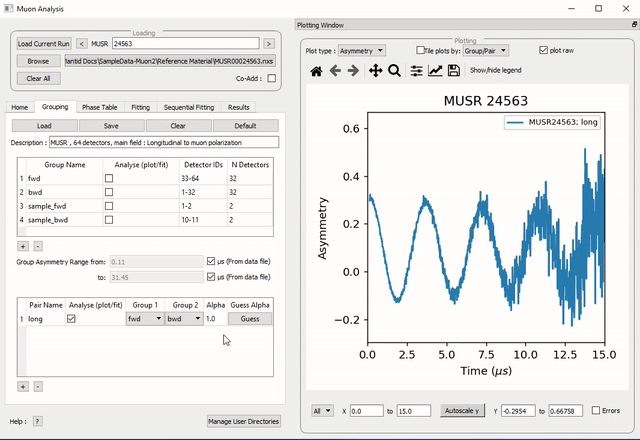The width and height of the screenshot is (640, 440).
Task: Open the configure subplots sliders icon
Action: pyautogui.click(x=417, y=71)
